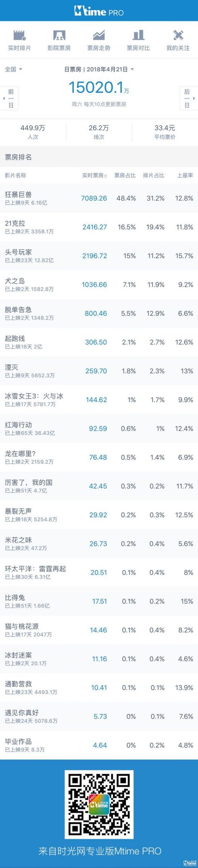
Task: Go to previous day with 前一日
Action: point(10,98)
